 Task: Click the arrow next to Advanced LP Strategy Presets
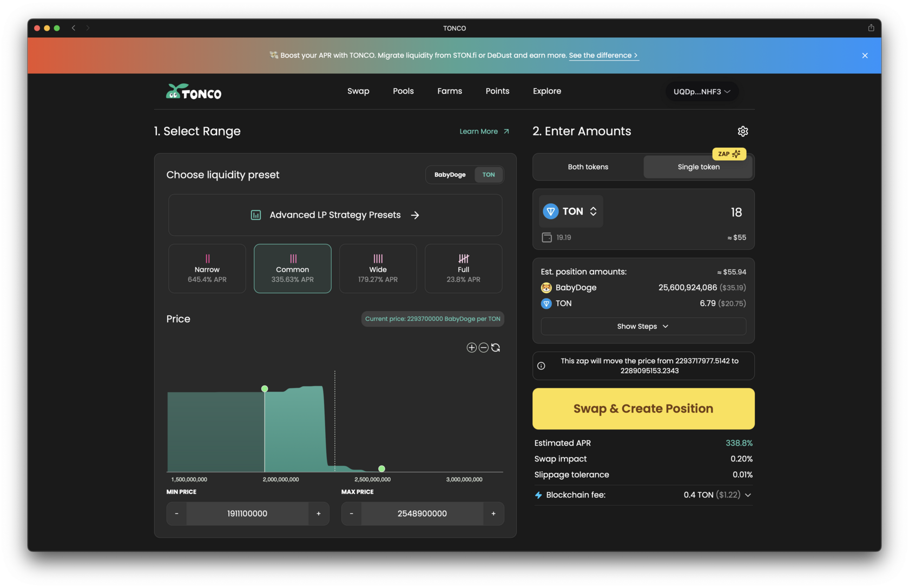(x=415, y=215)
